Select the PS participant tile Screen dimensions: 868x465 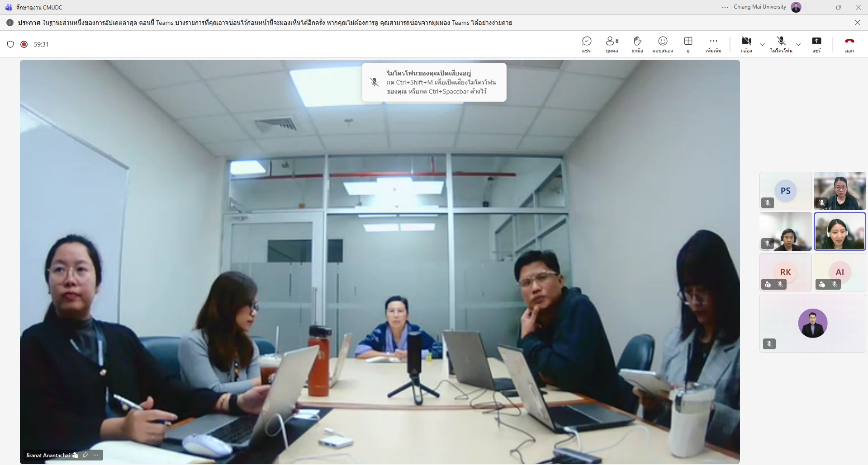785,191
